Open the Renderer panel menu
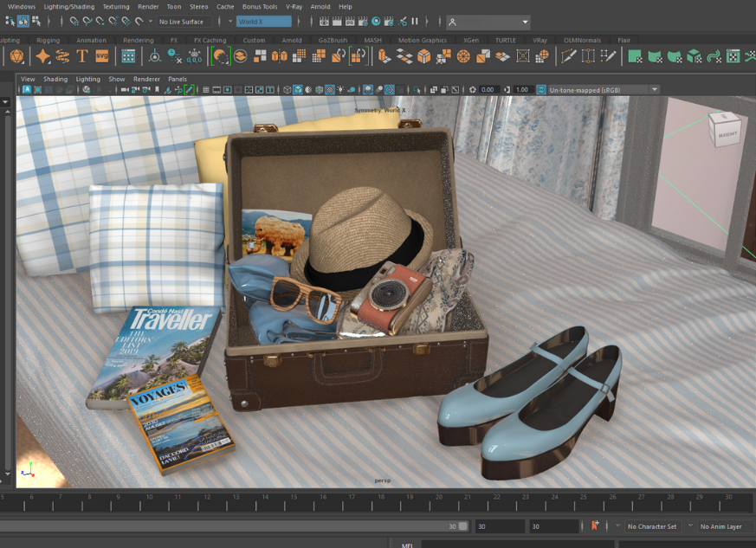The image size is (756, 548). (146, 79)
